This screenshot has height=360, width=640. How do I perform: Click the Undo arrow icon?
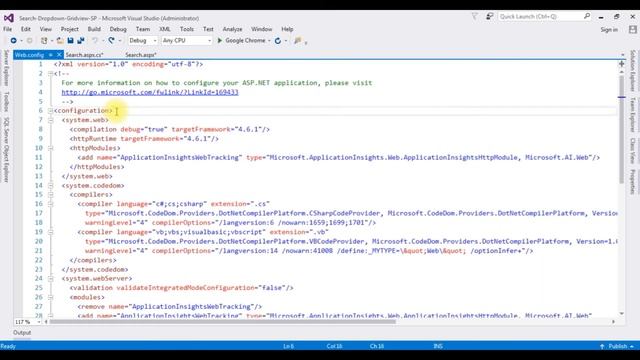point(95,40)
